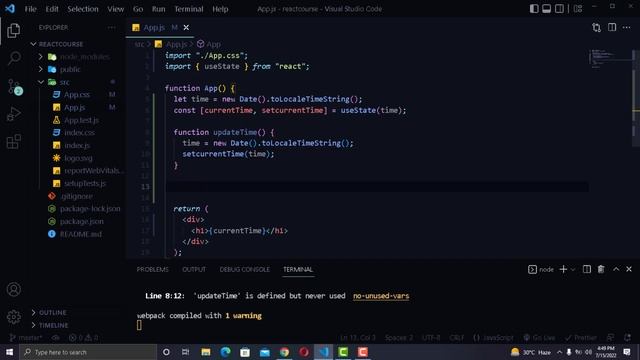The image size is (640, 360).
Task: Click the no-unused-vars link in terminal
Action: pos(381,296)
